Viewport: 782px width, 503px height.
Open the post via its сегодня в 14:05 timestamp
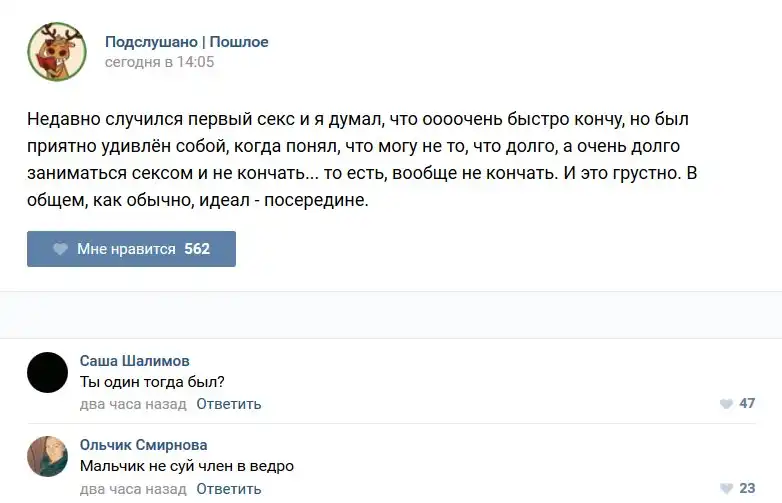coord(159,62)
